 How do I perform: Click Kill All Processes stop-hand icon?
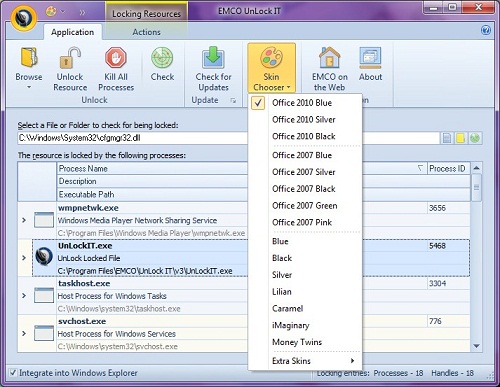click(x=116, y=57)
